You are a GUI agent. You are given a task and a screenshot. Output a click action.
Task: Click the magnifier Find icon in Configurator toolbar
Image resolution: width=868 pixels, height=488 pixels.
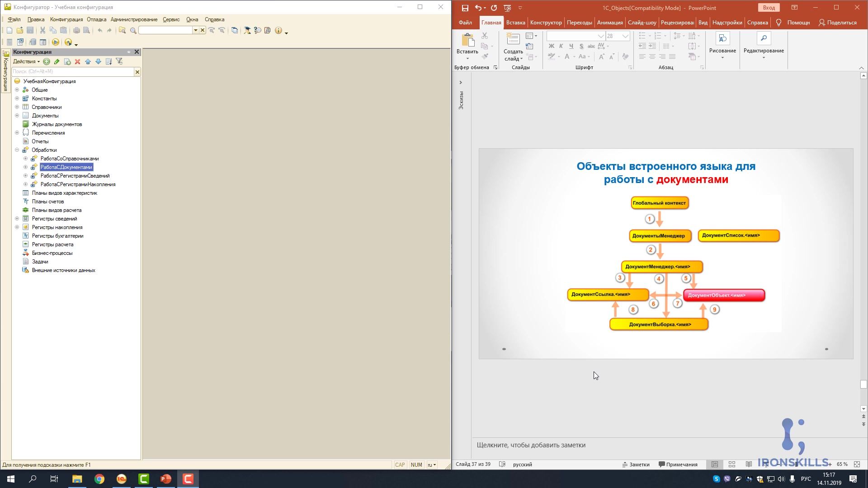point(133,30)
